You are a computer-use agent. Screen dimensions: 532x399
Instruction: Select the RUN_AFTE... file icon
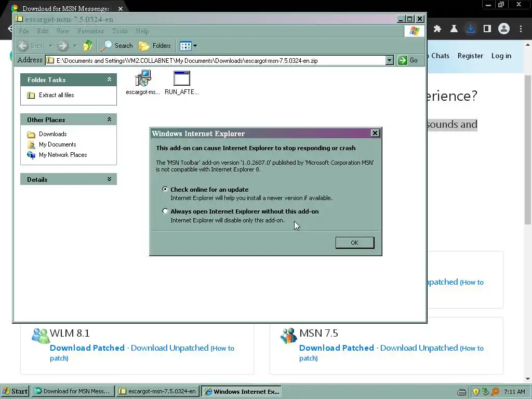coord(182,78)
